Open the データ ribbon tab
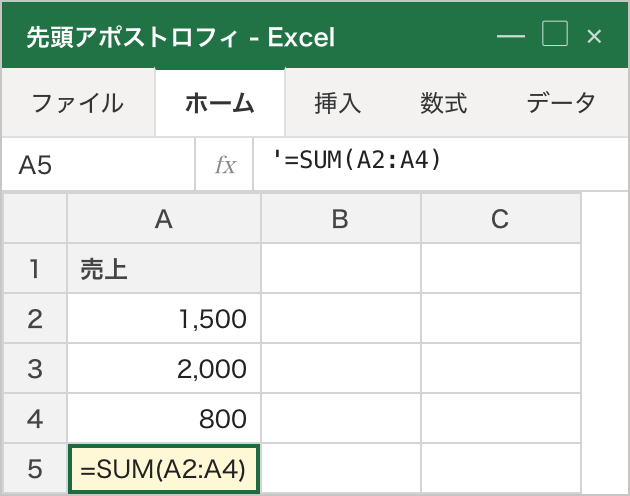Image resolution: width=630 pixels, height=496 pixels. coord(561,103)
